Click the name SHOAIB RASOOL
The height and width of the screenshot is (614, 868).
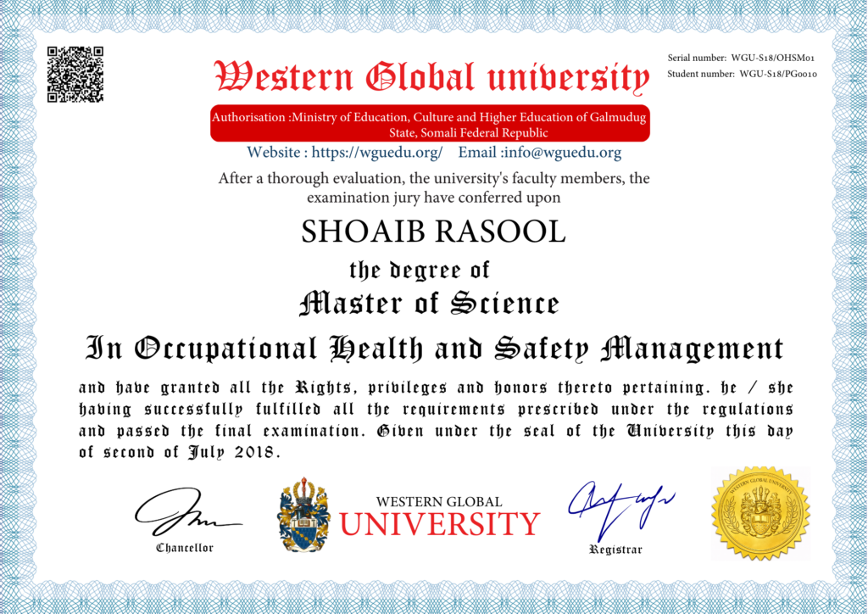click(433, 232)
